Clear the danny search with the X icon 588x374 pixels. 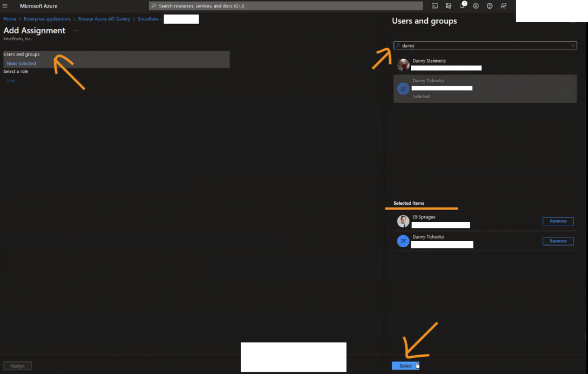tap(572, 45)
